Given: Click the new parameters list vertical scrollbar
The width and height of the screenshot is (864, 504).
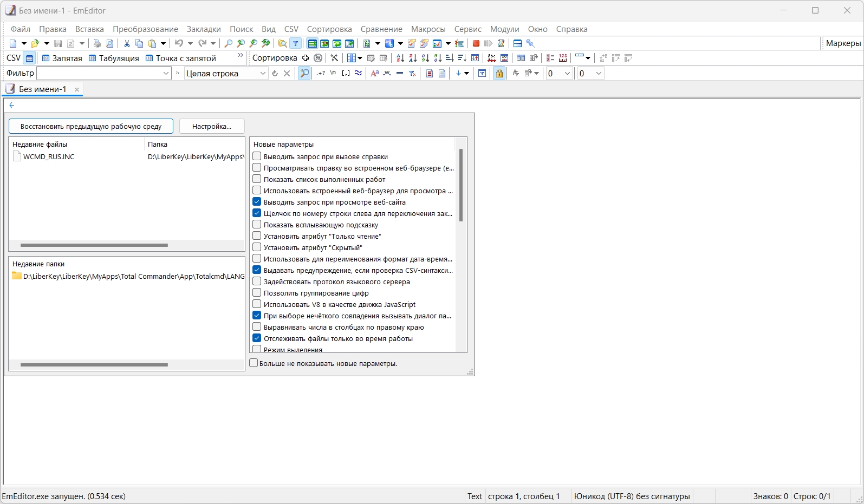Looking at the screenshot, I should pos(461,185).
